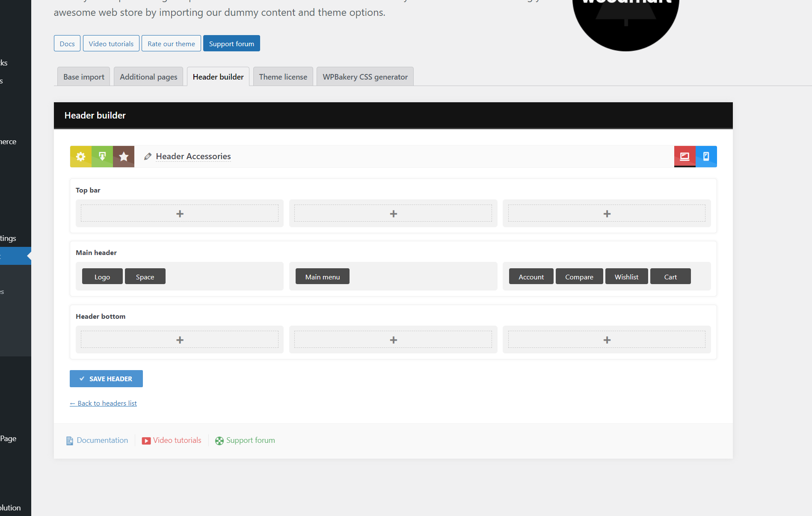Select the Wishlist header element
Screen dimensions: 812x516
tap(627, 276)
